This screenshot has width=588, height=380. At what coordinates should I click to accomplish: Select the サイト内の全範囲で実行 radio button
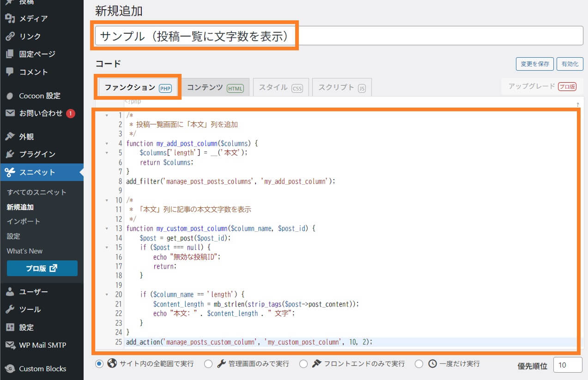tap(99, 364)
